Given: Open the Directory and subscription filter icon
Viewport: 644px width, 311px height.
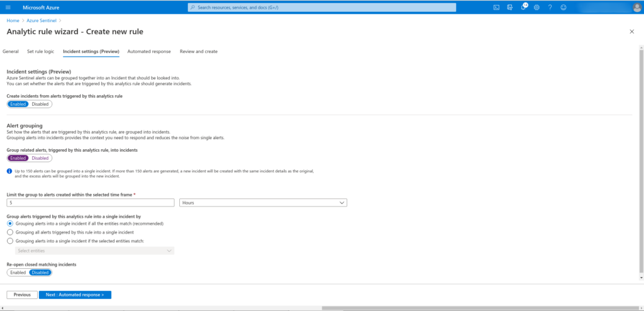Looking at the screenshot, I should point(509,8).
